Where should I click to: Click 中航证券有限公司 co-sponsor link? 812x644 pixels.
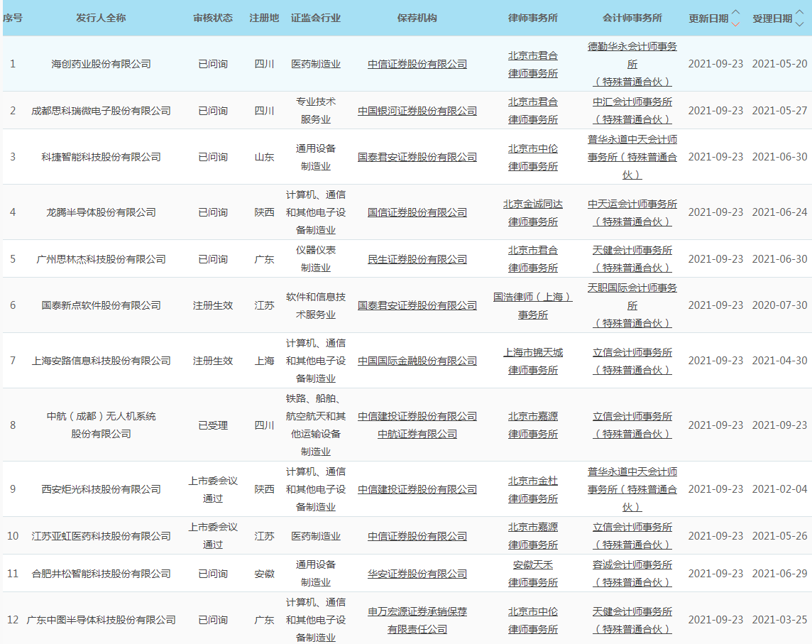[x=417, y=434]
